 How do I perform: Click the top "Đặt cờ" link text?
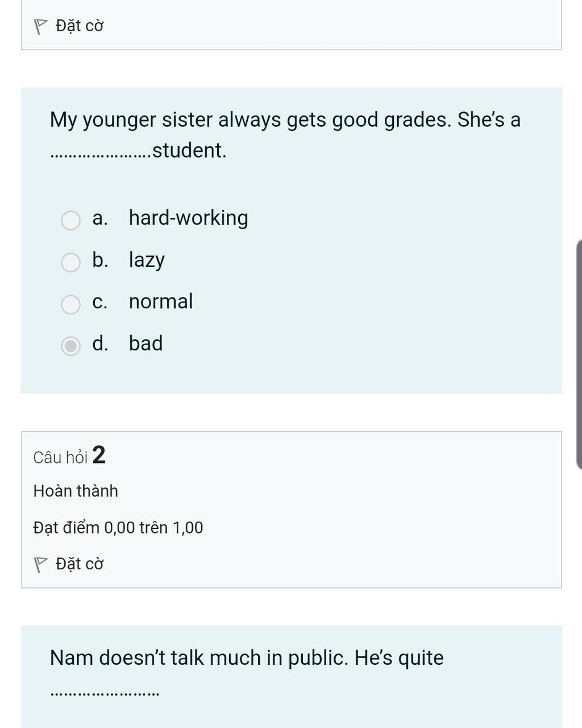pos(80,26)
